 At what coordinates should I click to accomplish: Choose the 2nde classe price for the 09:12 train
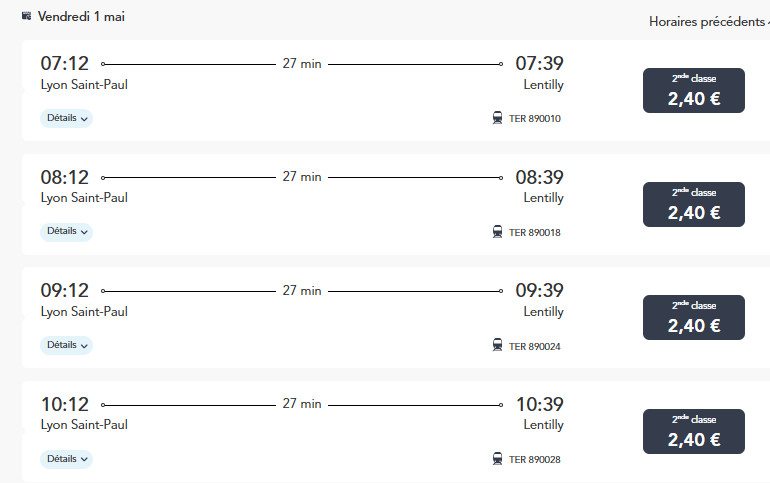(x=693, y=318)
